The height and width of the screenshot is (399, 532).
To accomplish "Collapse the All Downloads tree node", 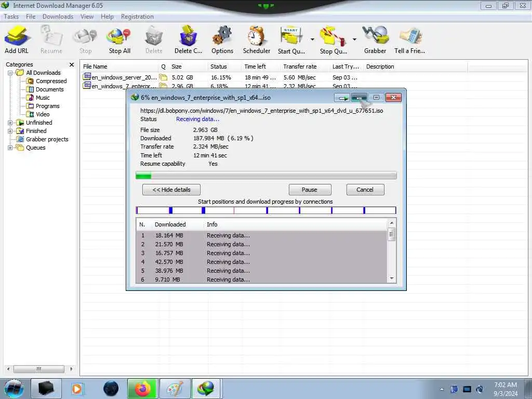I will [10, 73].
